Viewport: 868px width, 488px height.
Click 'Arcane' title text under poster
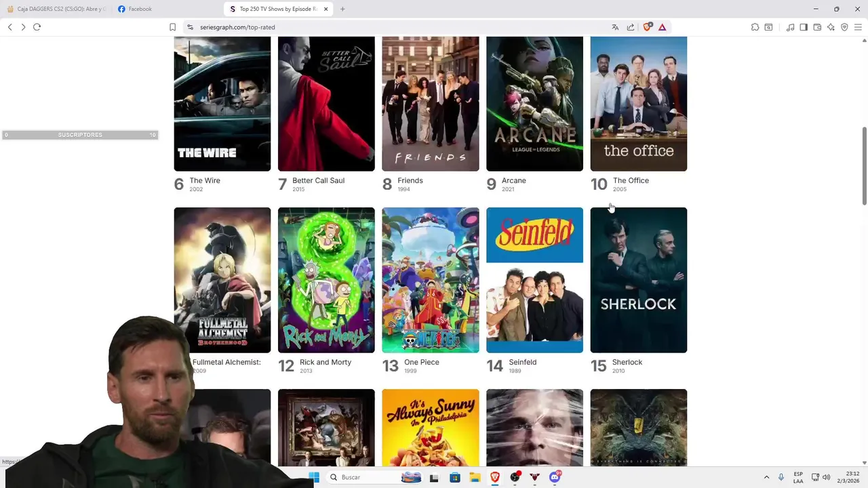(x=513, y=180)
